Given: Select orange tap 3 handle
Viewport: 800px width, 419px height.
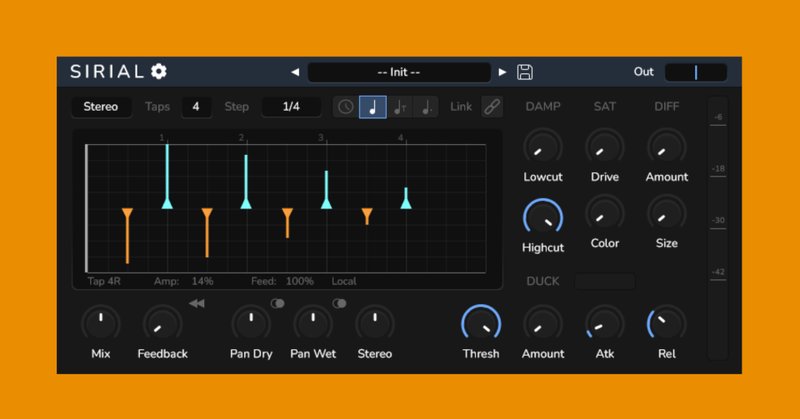Looking at the screenshot, I should (x=288, y=213).
